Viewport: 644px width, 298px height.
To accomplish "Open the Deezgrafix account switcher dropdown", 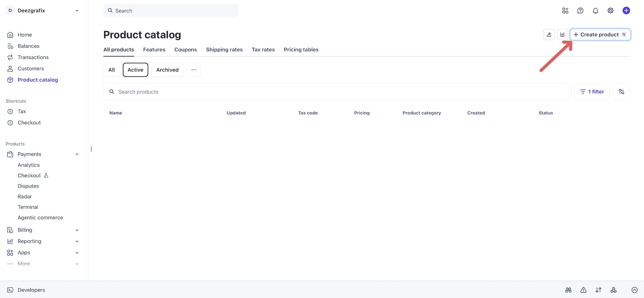I will [43, 11].
